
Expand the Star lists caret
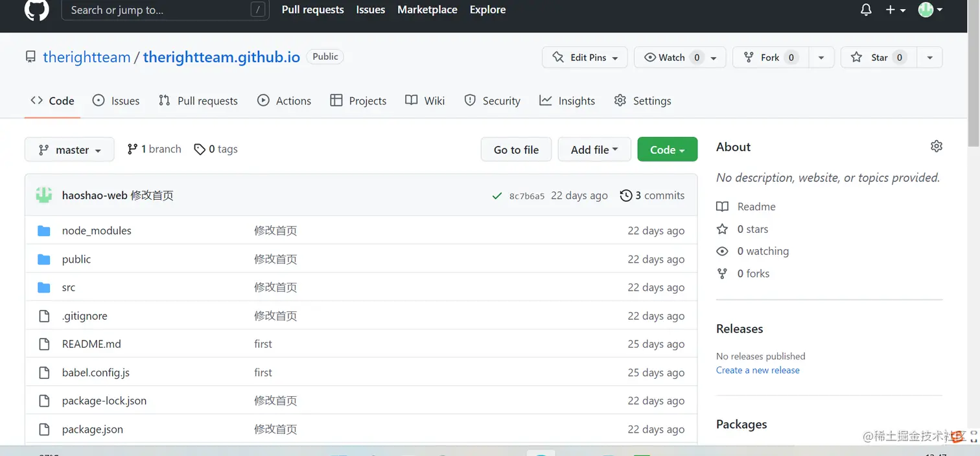929,57
